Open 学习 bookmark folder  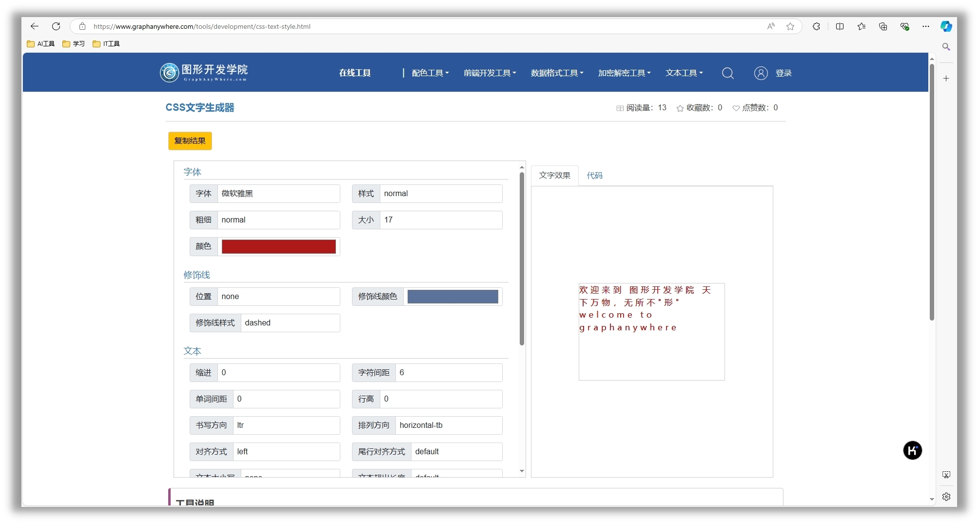(74, 44)
